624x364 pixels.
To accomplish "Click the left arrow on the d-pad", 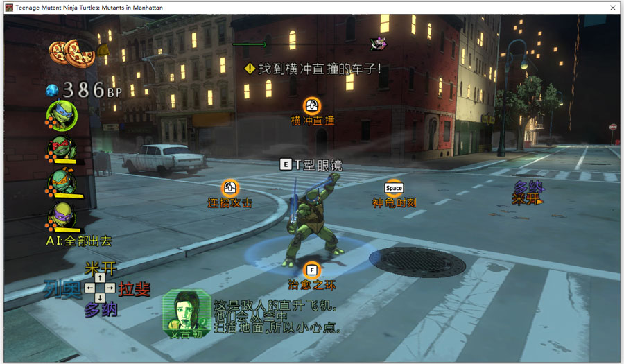I will click(90, 288).
